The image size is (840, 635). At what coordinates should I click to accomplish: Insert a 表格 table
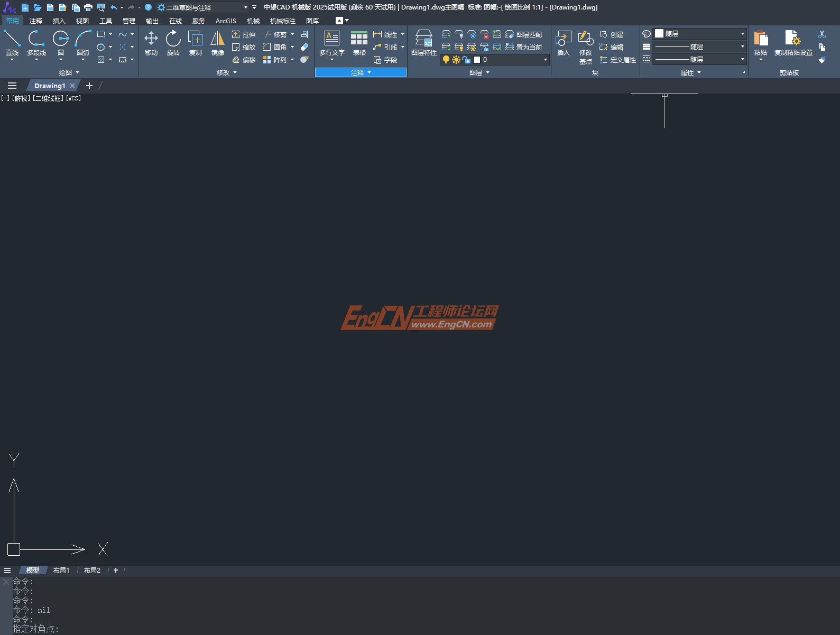click(359, 42)
